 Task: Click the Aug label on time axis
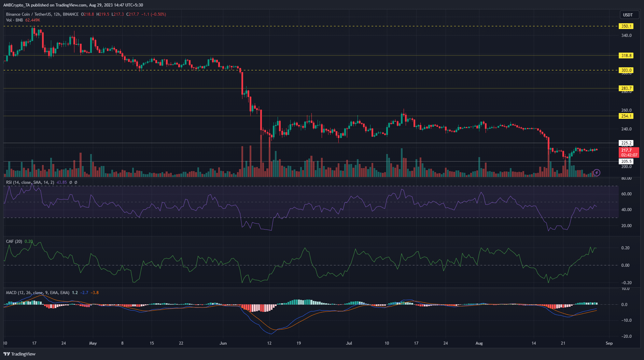[x=479, y=343]
